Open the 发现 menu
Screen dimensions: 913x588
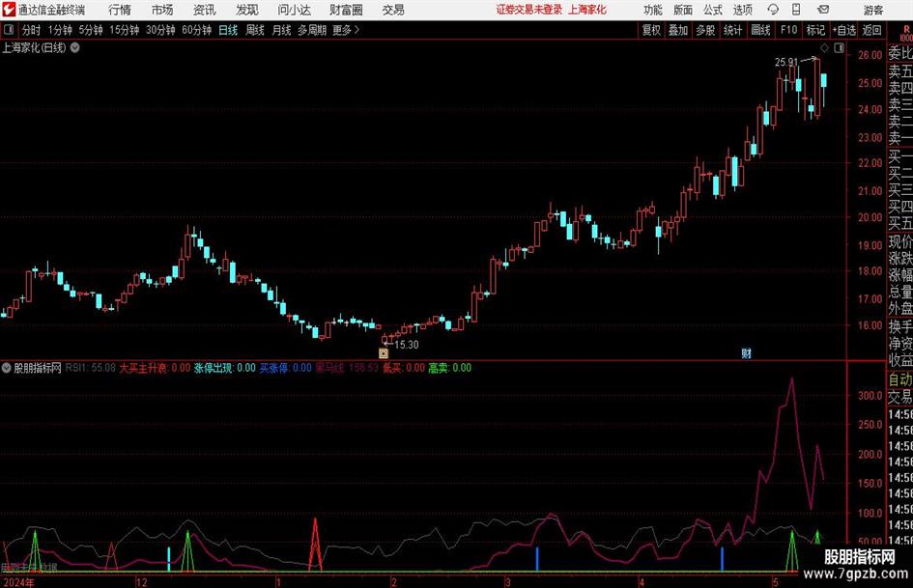(247, 10)
